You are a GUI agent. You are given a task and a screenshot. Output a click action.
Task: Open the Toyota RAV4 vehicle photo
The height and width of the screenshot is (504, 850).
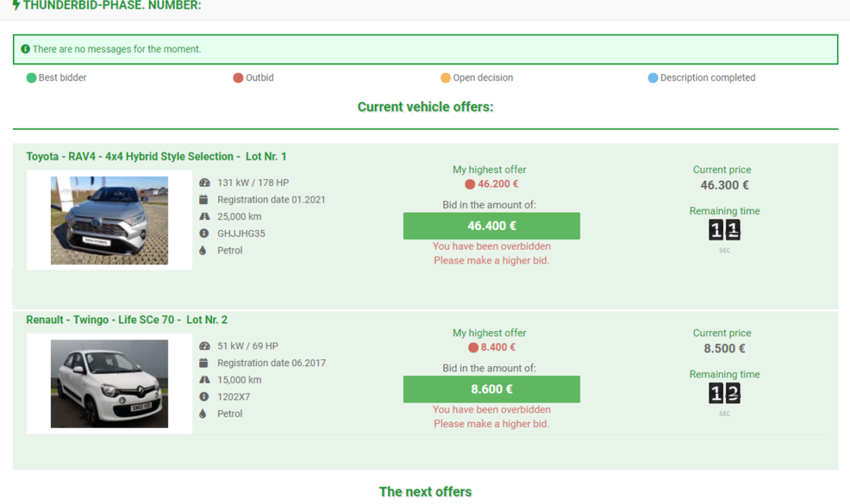[110, 221]
